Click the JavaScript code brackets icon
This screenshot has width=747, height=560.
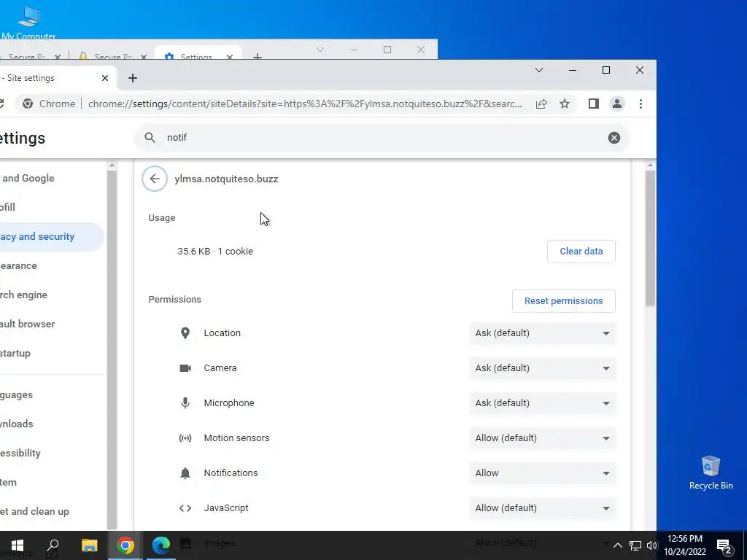pyautogui.click(x=185, y=508)
